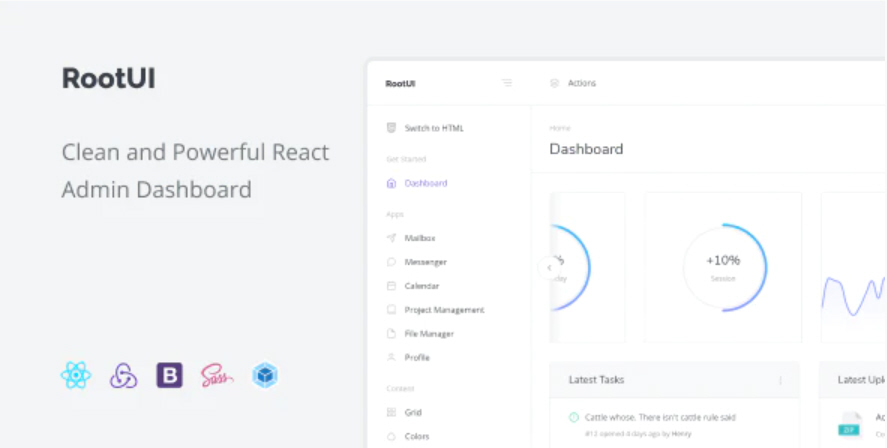Click the Webpack cube logo icon
Image resolution: width=887 pixels, height=448 pixels.
tap(265, 375)
